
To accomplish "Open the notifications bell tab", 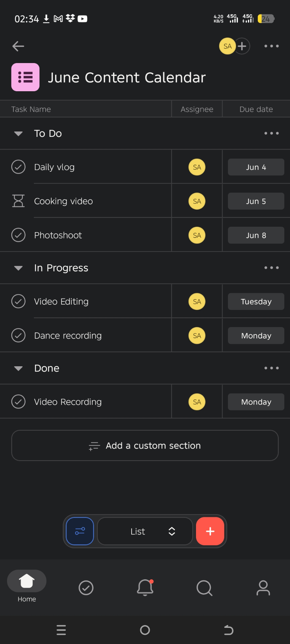I will (145, 588).
